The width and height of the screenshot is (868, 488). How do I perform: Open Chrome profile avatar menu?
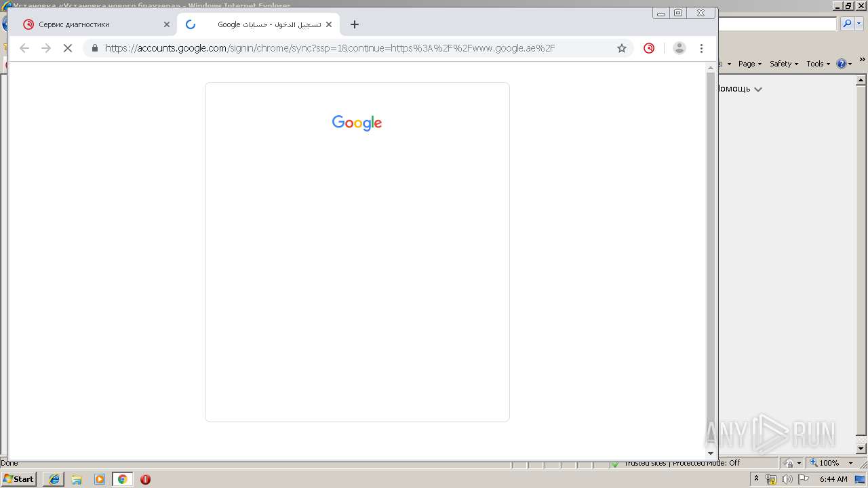coord(679,48)
